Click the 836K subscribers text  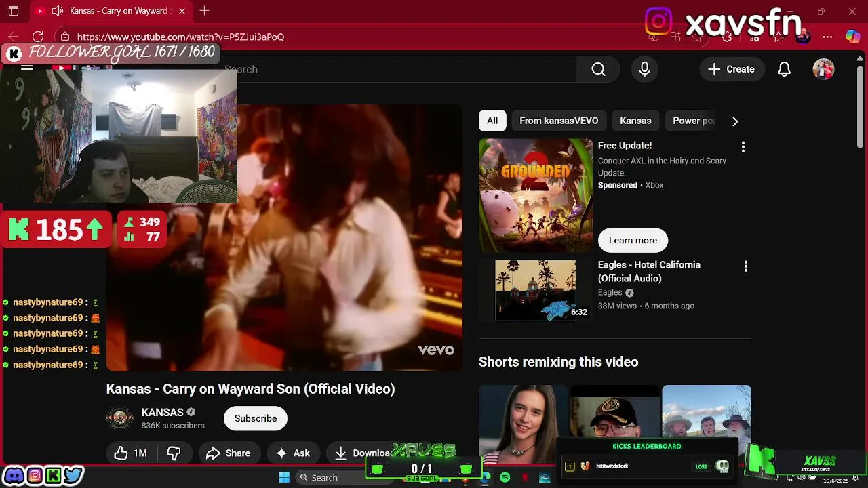coord(173,426)
